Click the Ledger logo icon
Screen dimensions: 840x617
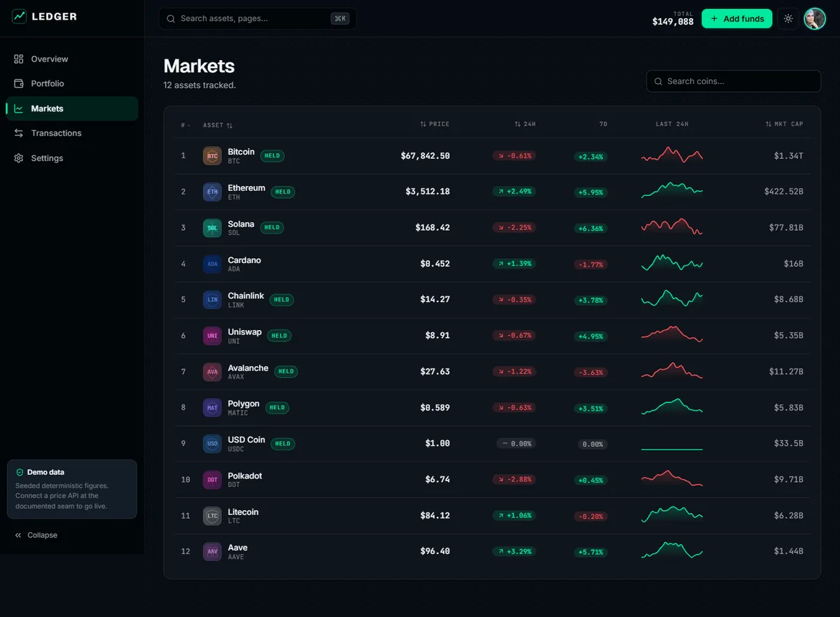[x=19, y=16]
